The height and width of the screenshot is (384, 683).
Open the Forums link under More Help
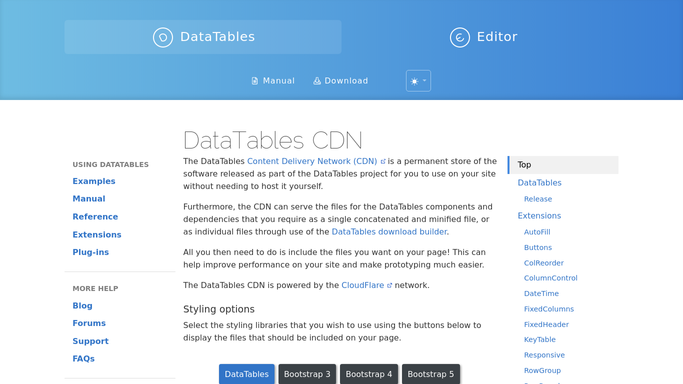pos(89,323)
